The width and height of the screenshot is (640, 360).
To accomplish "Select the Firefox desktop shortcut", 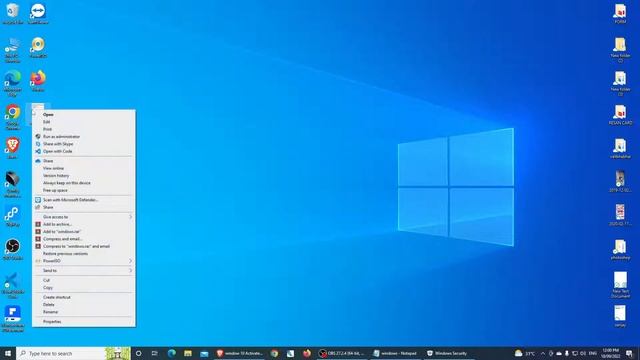I will click(38, 80).
